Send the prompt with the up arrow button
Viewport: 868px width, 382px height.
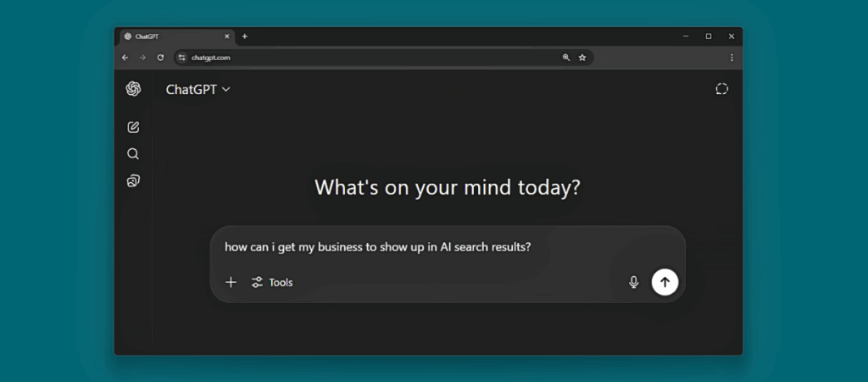pos(665,282)
